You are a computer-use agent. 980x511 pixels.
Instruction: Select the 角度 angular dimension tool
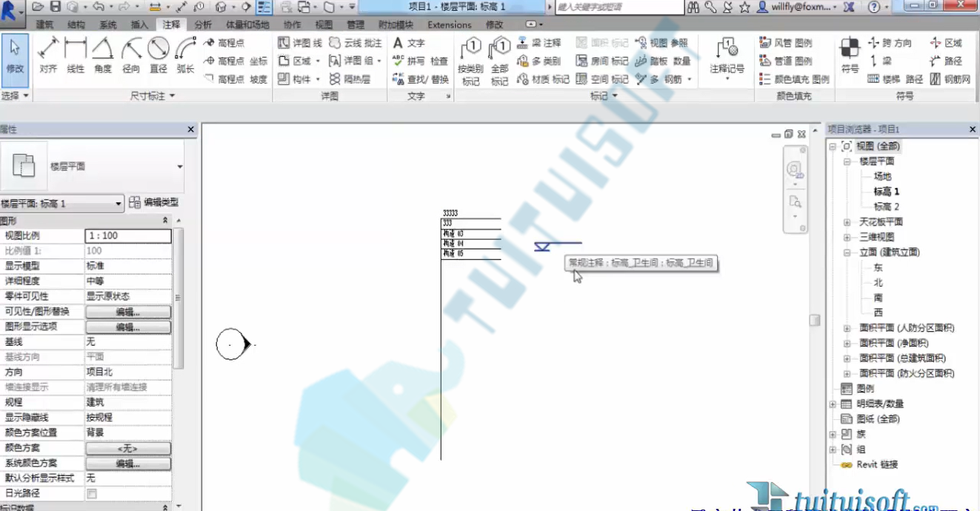pyautogui.click(x=103, y=56)
